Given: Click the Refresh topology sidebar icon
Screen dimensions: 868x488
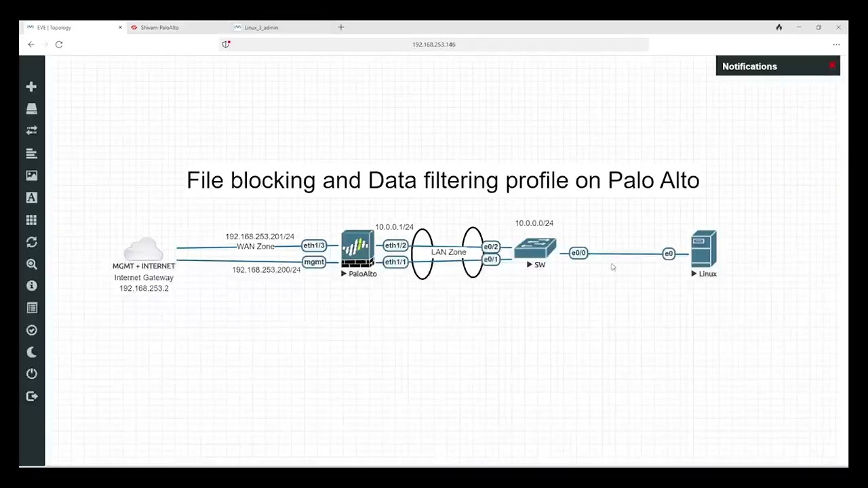Looking at the screenshot, I should coord(31,242).
